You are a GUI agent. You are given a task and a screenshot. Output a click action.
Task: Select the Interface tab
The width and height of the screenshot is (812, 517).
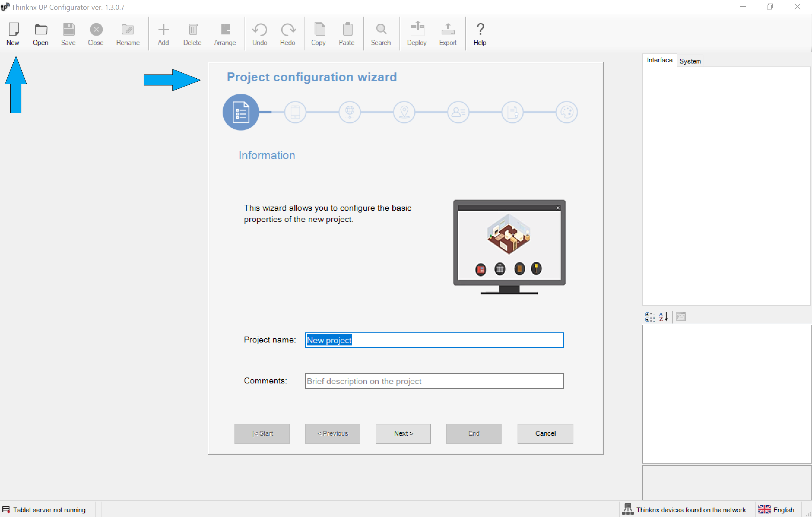(659, 60)
